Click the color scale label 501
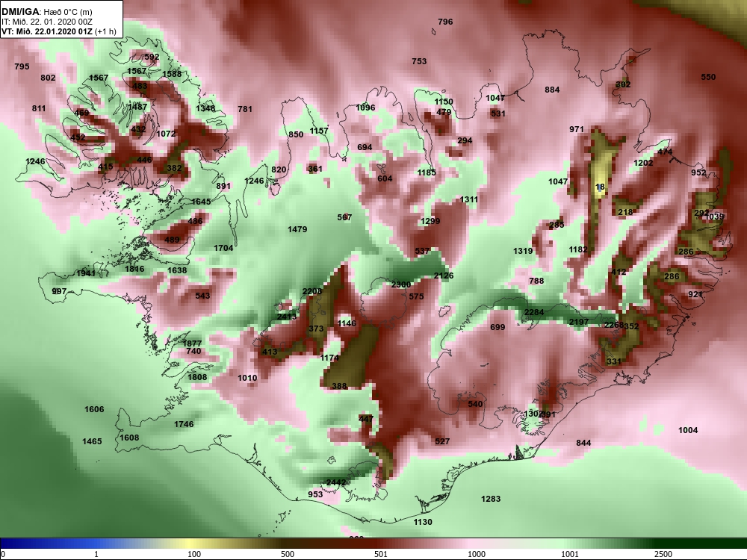 [381, 554]
